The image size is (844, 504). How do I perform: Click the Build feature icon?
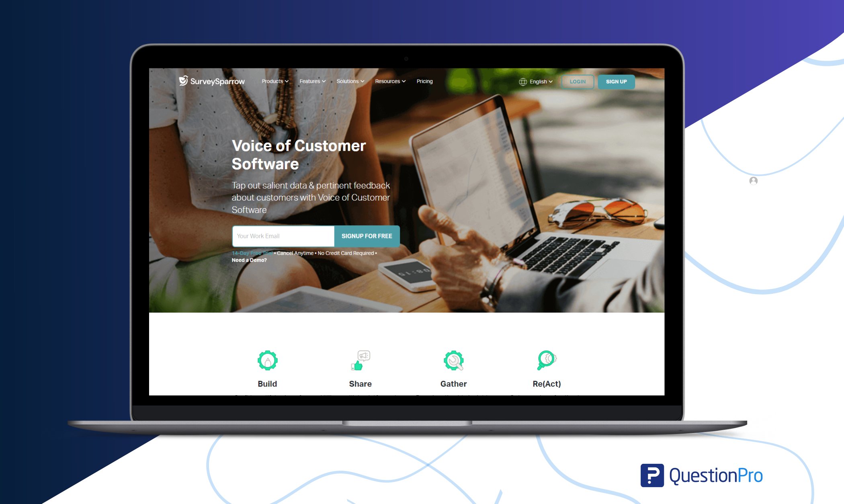(x=268, y=359)
